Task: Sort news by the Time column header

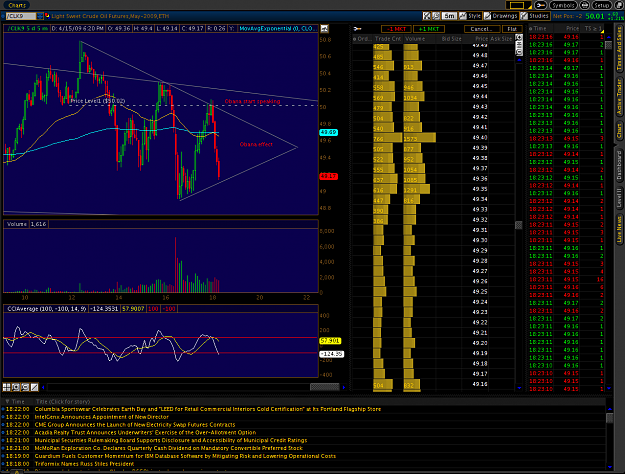Action: coord(18,401)
